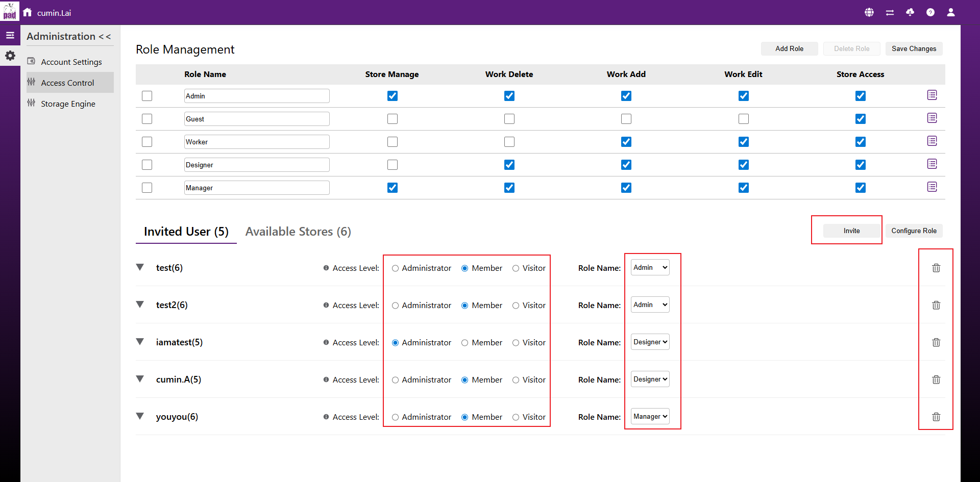Open details list icon for Admin role
980x482 pixels.
[x=932, y=95]
